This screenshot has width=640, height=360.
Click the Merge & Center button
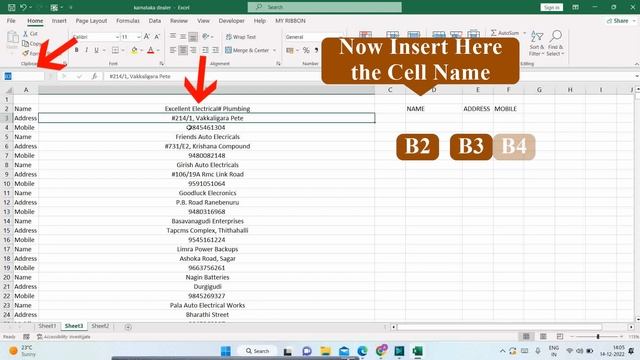click(x=247, y=50)
